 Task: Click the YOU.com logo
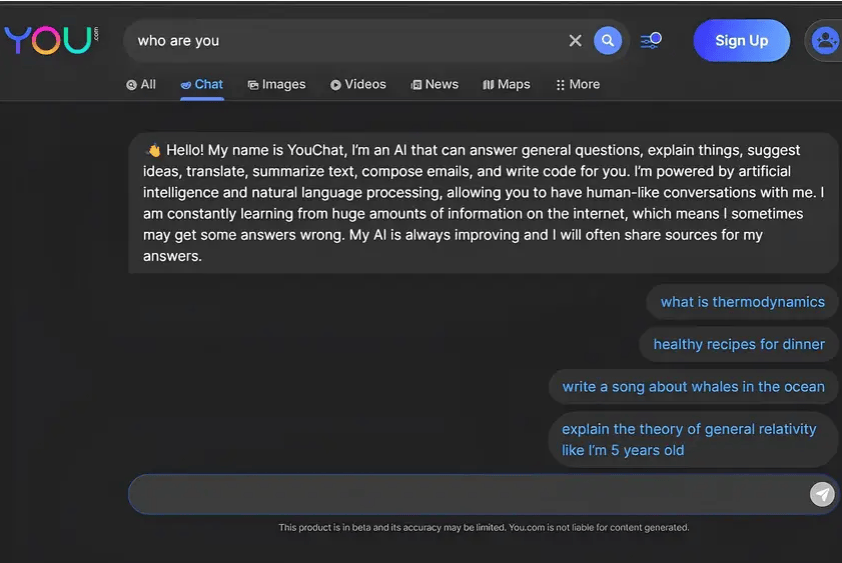[x=50, y=40]
